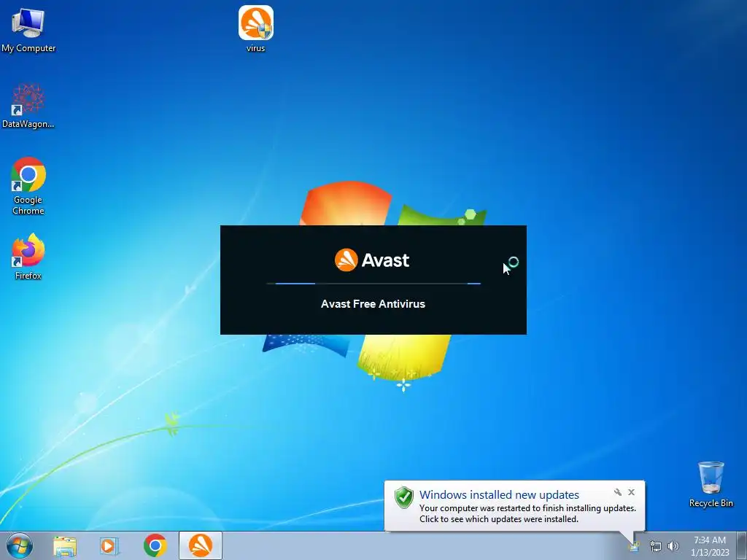The width and height of the screenshot is (747, 560).
Task: Click the 'Avast Free Antivirus' text
Action: coord(373,304)
